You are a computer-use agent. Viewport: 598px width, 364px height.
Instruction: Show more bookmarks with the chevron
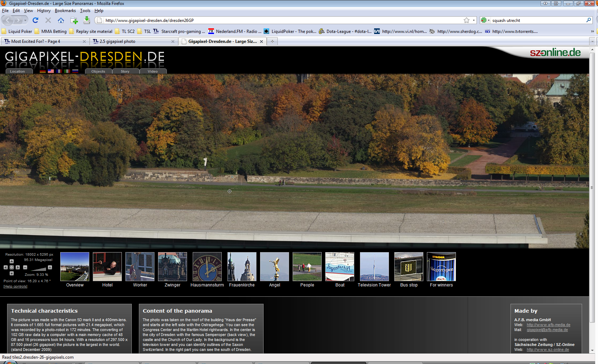592,31
